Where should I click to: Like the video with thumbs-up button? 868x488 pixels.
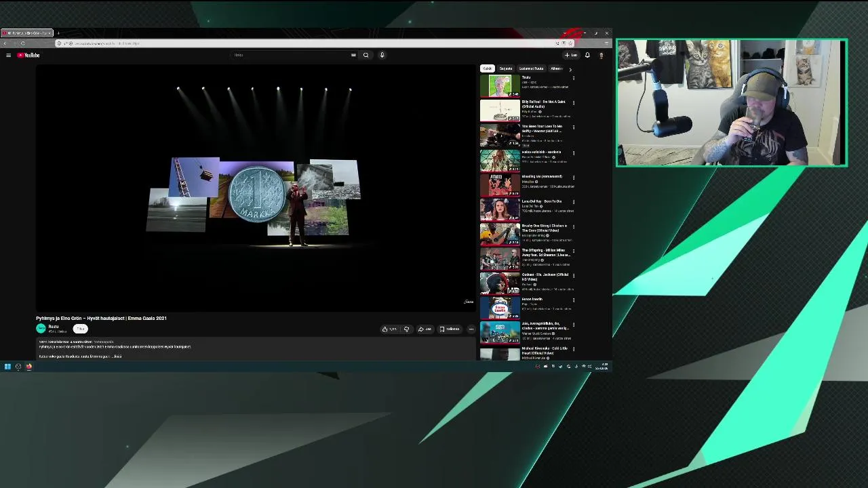click(389, 329)
